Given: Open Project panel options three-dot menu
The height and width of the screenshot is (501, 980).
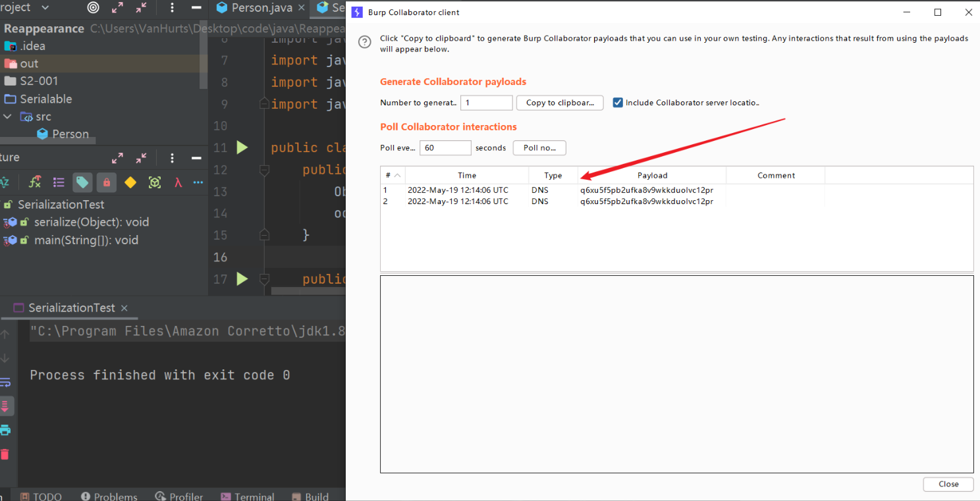Looking at the screenshot, I should [172, 8].
